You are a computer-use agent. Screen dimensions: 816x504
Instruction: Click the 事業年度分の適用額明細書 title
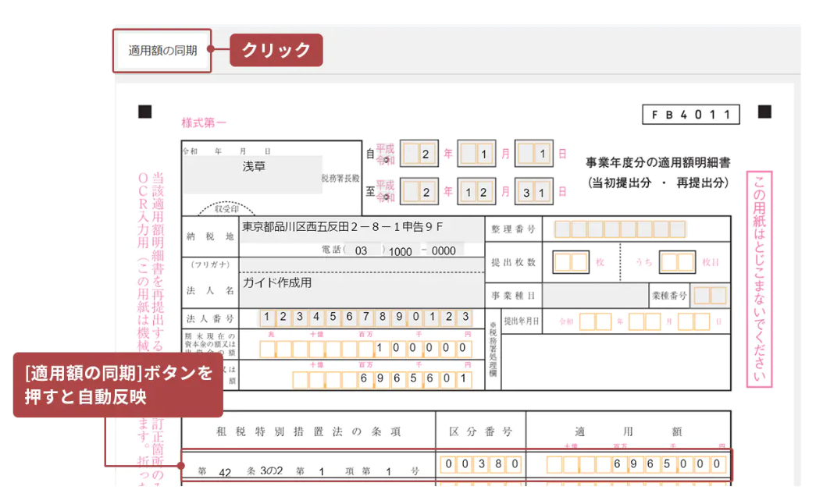coord(657,163)
